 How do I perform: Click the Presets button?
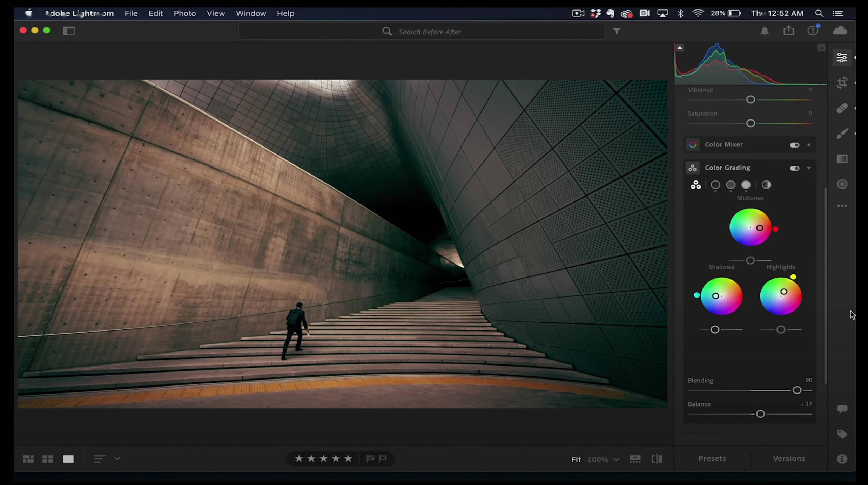tap(712, 458)
